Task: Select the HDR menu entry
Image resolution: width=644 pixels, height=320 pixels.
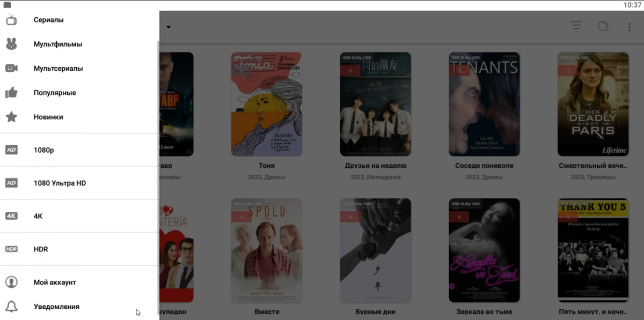Action: [x=79, y=249]
